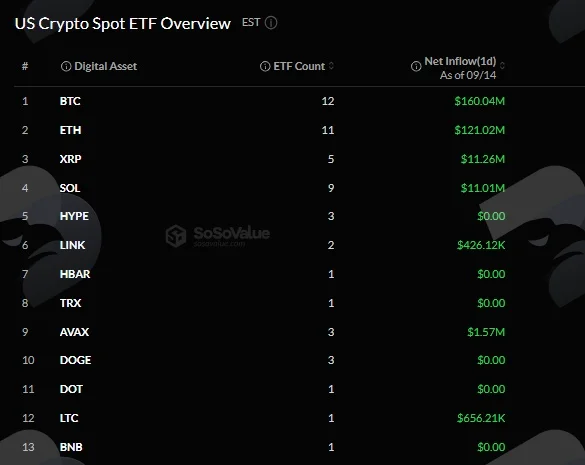Click the AVAX asset name
Image resolution: width=585 pixels, height=465 pixels.
point(74,332)
